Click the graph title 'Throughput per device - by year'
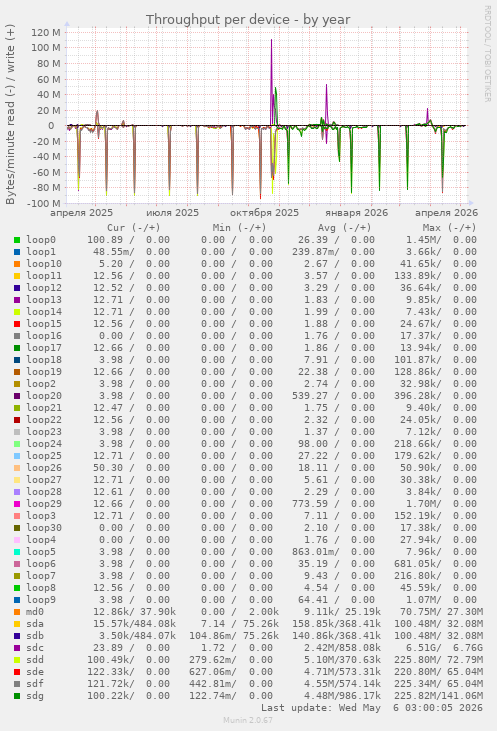Viewport: 497px width, 731px height. 248,20
